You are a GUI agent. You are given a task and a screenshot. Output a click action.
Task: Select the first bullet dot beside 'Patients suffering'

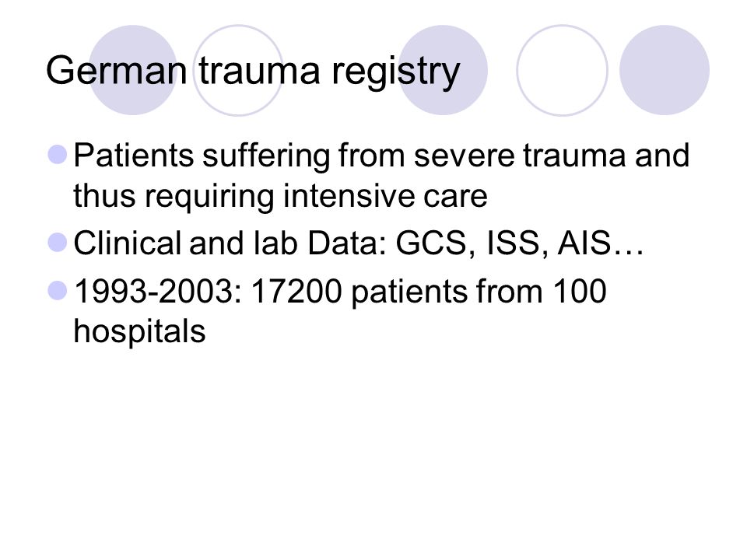point(58,156)
